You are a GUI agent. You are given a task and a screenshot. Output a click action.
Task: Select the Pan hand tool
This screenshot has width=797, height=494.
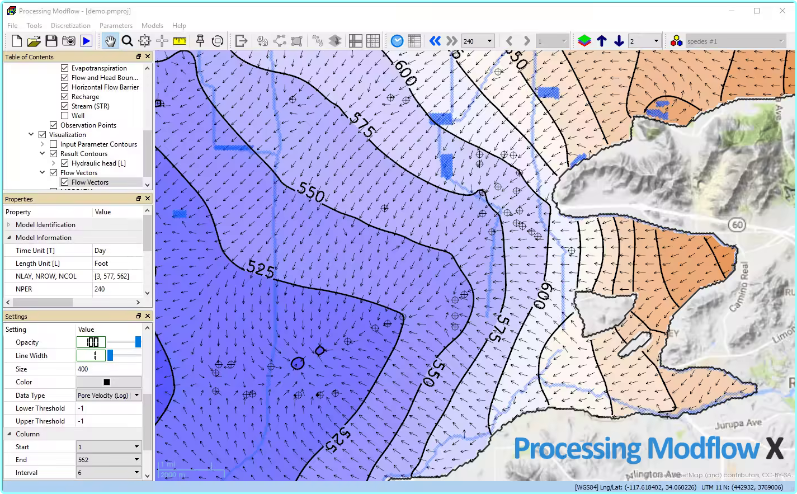pyautogui.click(x=110, y=41)
